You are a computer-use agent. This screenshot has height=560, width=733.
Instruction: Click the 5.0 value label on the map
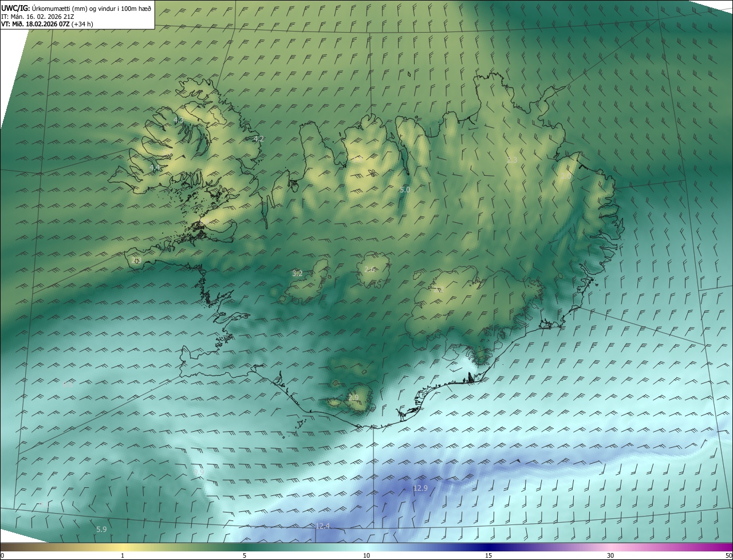pyautogui.click(x=405, y=190)
